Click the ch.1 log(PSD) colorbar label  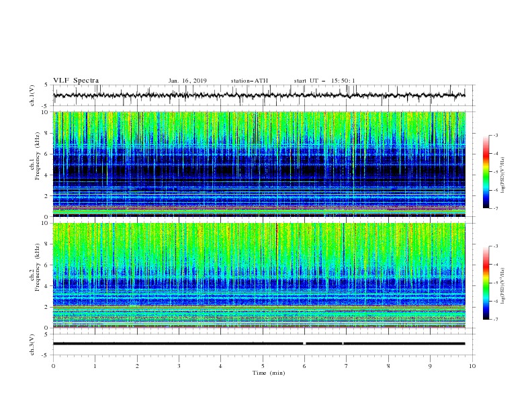502,175
